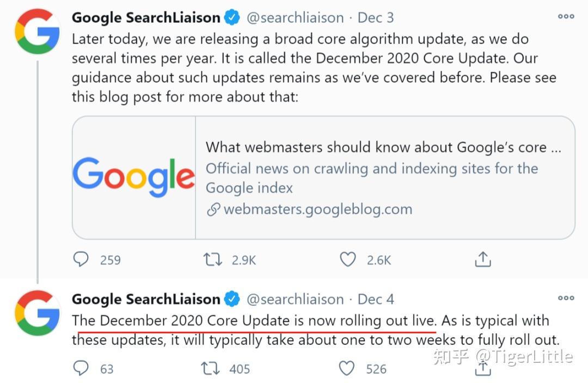Image resolution: width=588 pixels, height=383 pixels.
Task: Open the Google logo thumbnail in link card
Action: pyautogui.click(x=134, y=177)
